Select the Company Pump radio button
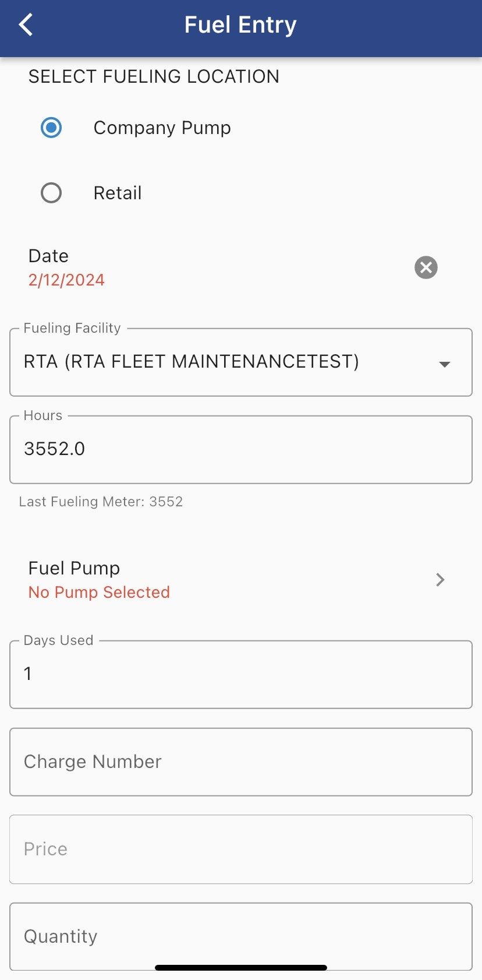The width and height of the screenshot is (482, 980). 51,128
